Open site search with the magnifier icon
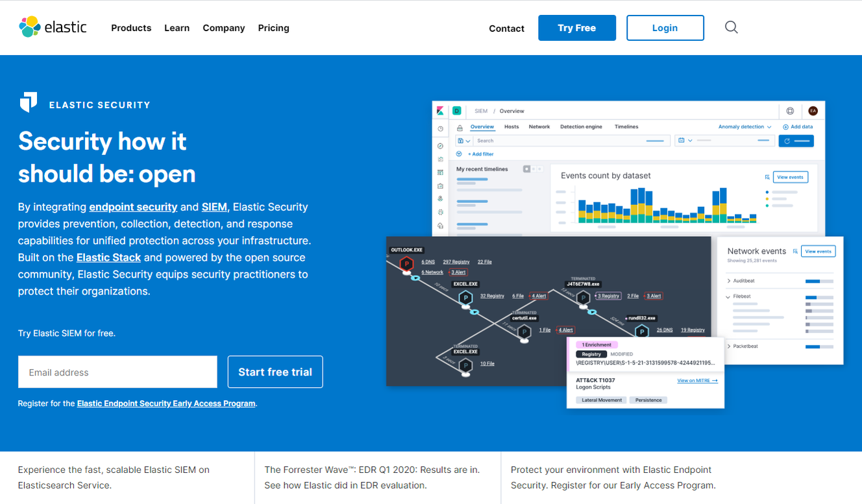Viewport: 862px width, 504px height. [732, 27]
